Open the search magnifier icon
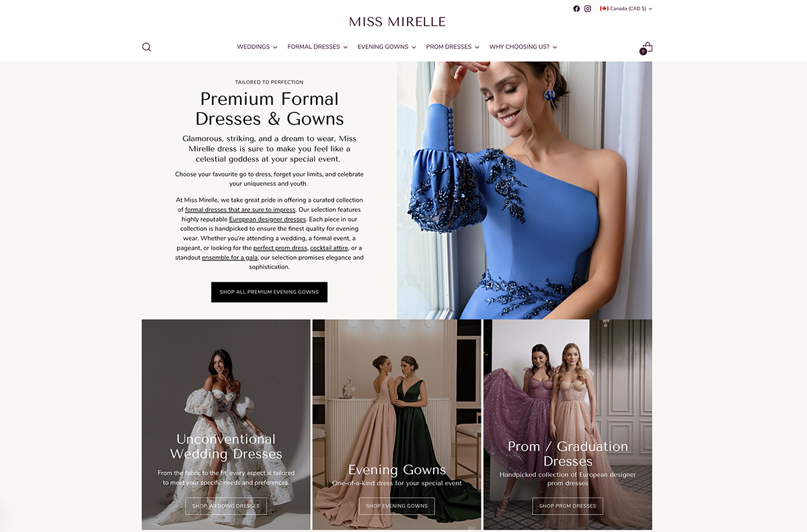 147,47
